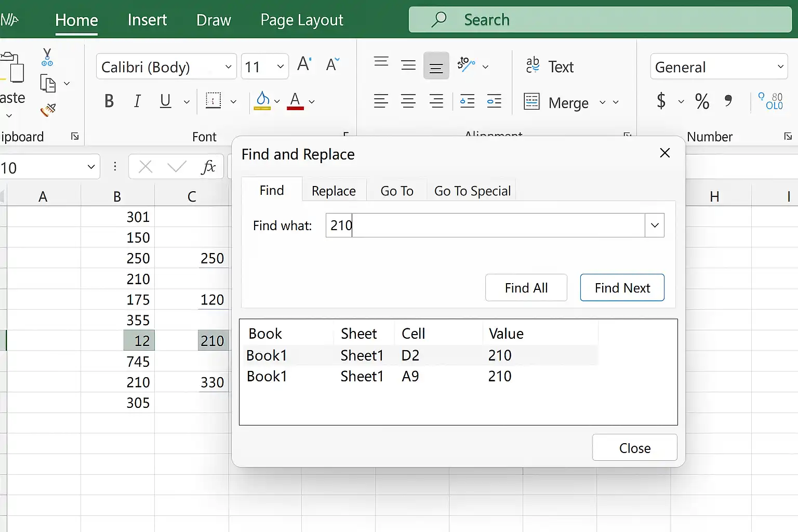The width and height of the screenshot is (798, 532).
Task: Click the Format Painter brush icon
Action: pyautogui.click(x=48, y=110)
